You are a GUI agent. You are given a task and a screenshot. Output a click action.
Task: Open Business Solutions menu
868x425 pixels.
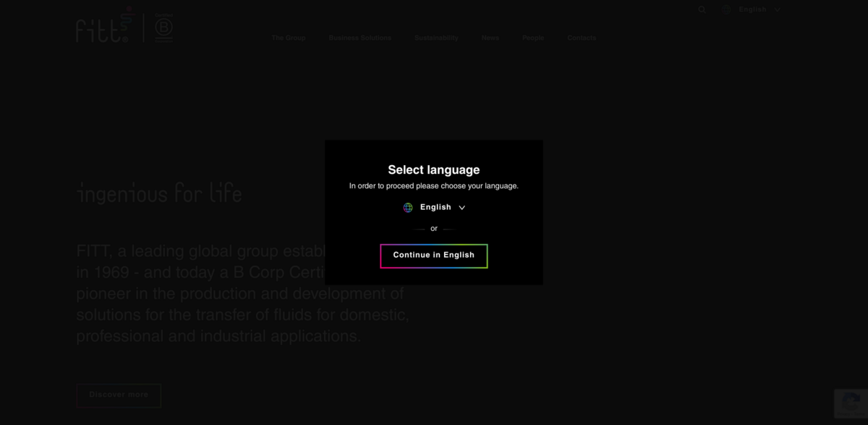(360, 38)
